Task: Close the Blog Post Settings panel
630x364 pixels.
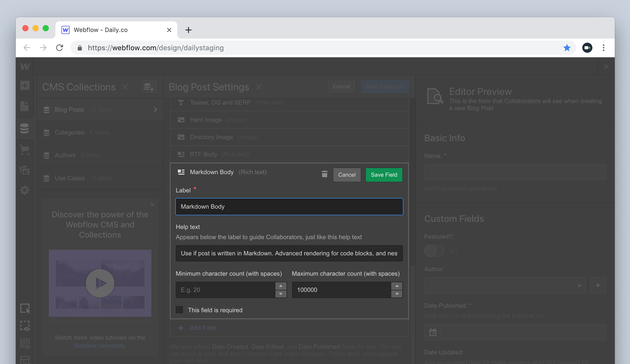Action: click(x=258, y=87)
